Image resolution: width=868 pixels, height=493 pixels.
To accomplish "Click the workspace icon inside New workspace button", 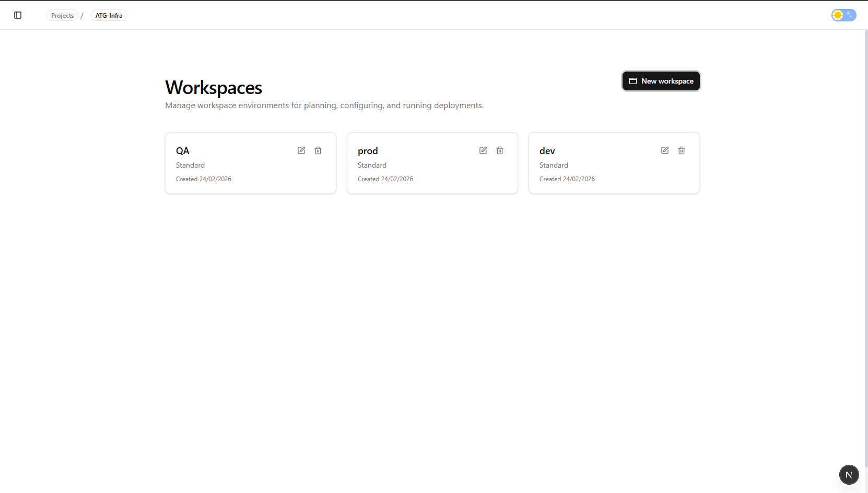I will coord(633,81).
